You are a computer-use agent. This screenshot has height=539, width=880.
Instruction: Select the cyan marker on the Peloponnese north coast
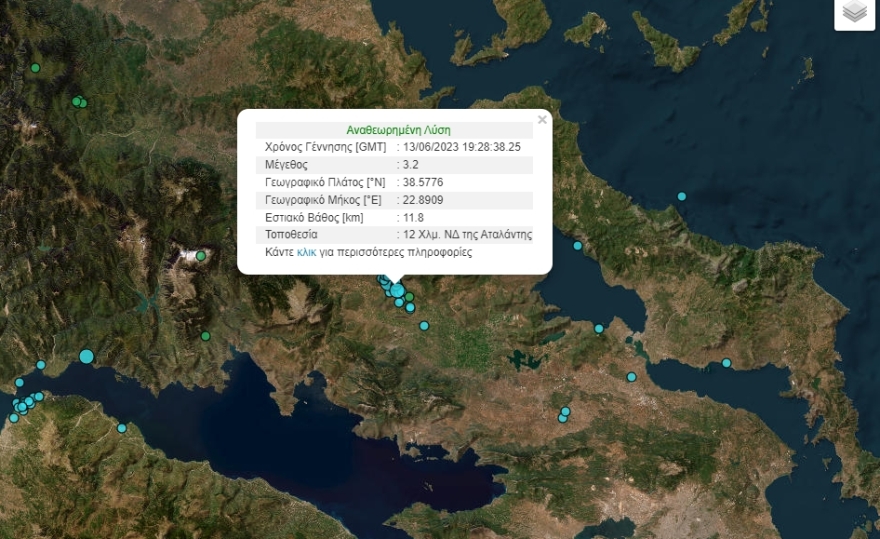[x=122, y=428]
